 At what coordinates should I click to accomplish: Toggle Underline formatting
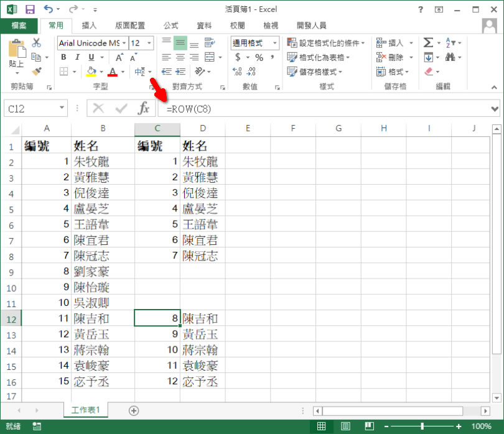click(91, 57)
